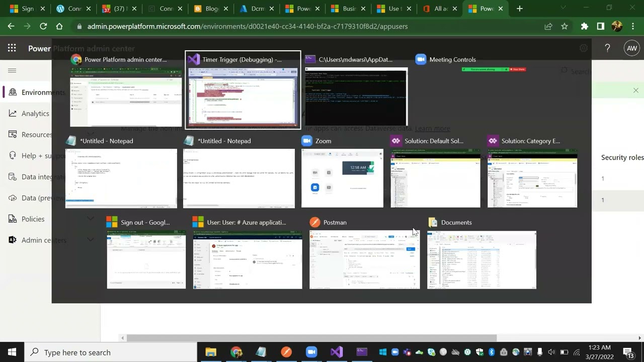Click the address bar URL
The height and width of the screenshot is (362, 644).
(248, 26)
